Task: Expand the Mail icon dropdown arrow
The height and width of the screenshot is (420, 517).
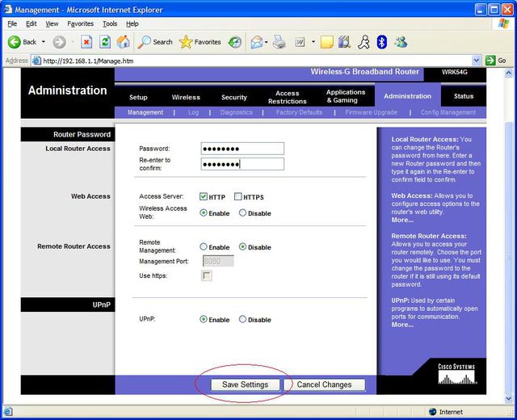Action: [x=265, y=42]
